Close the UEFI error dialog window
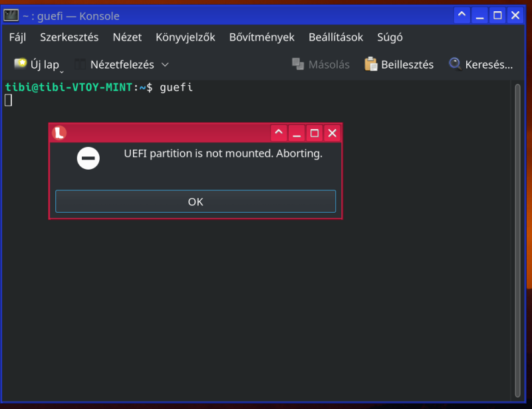532x409 pixels. coord(332,133)
